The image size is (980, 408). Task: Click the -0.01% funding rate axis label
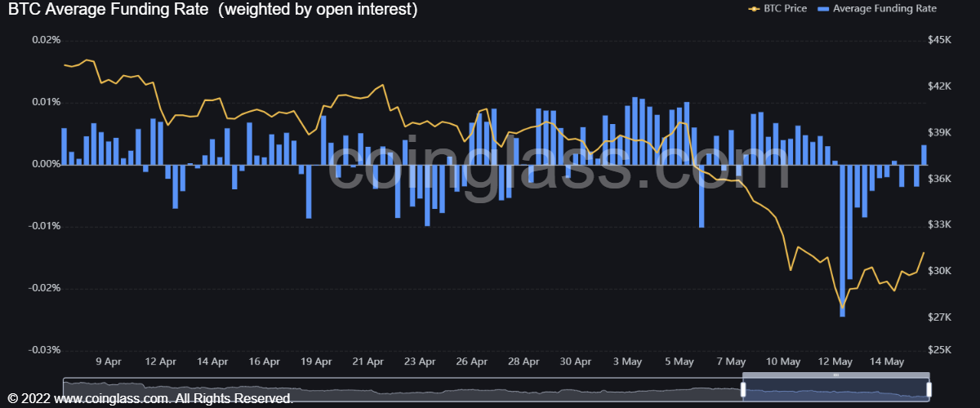[x=44, y=226]
